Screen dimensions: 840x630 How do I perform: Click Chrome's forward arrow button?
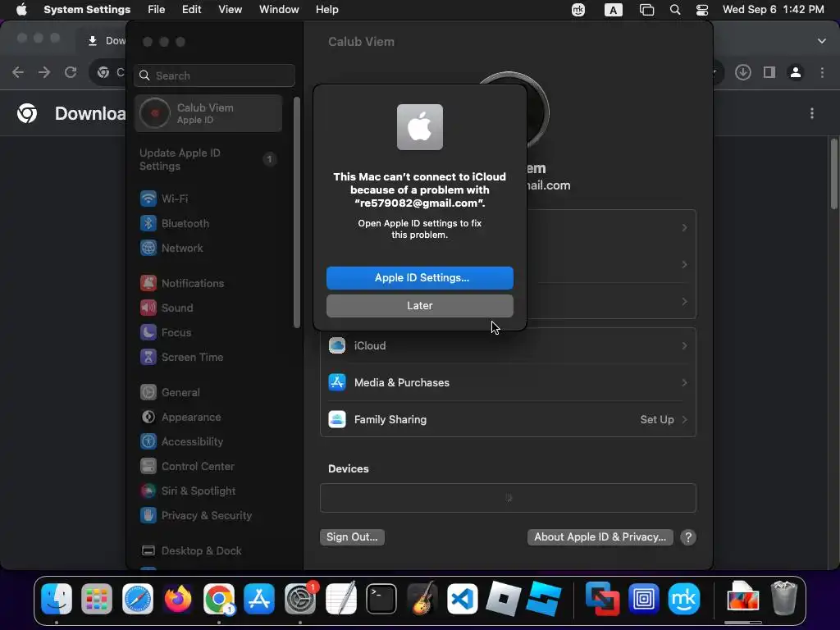[44, 72]
